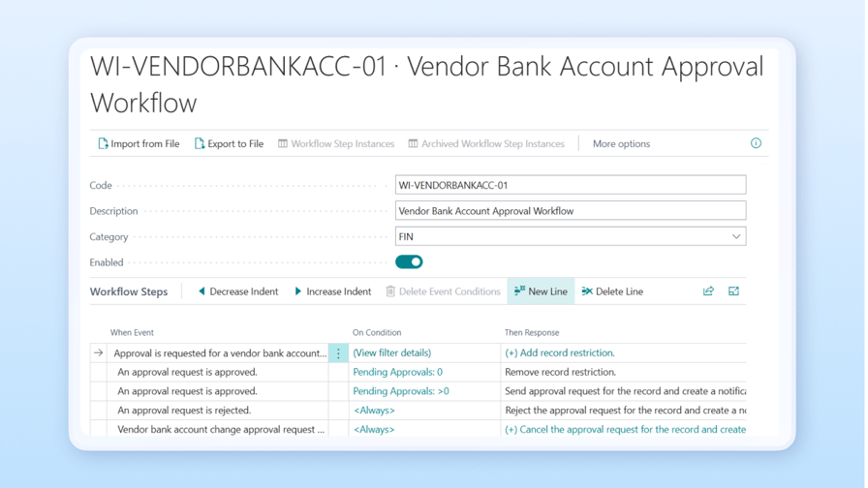Click the Description text field
The width and height of the screenshot is (868, 488).
point(570,211)
